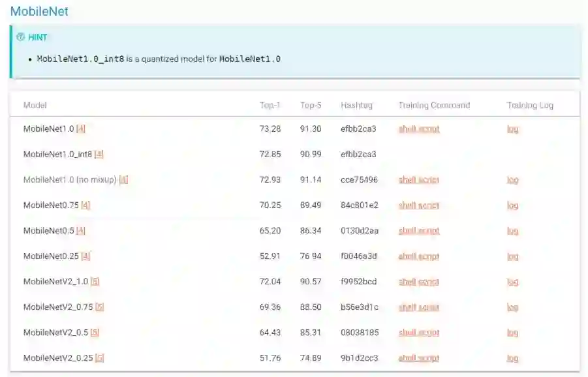This screenshot has height=377, width=588.
Task: Click the Hashtag column header
Action: pyautogui.click(x=356, y=105)
